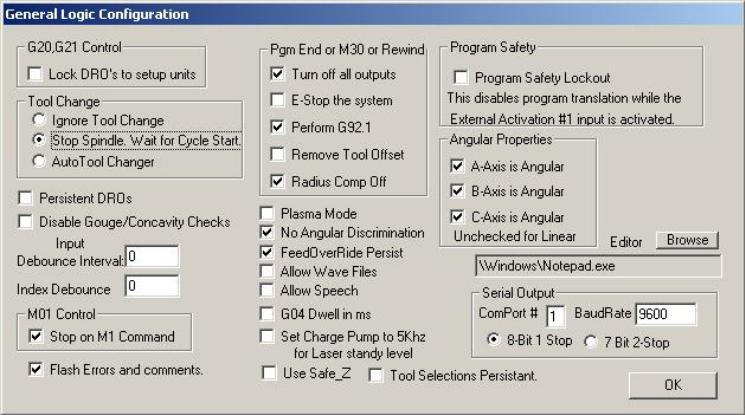
Task: Check Disable Gouge/Concavity Checks
Action: click(25, 222)
